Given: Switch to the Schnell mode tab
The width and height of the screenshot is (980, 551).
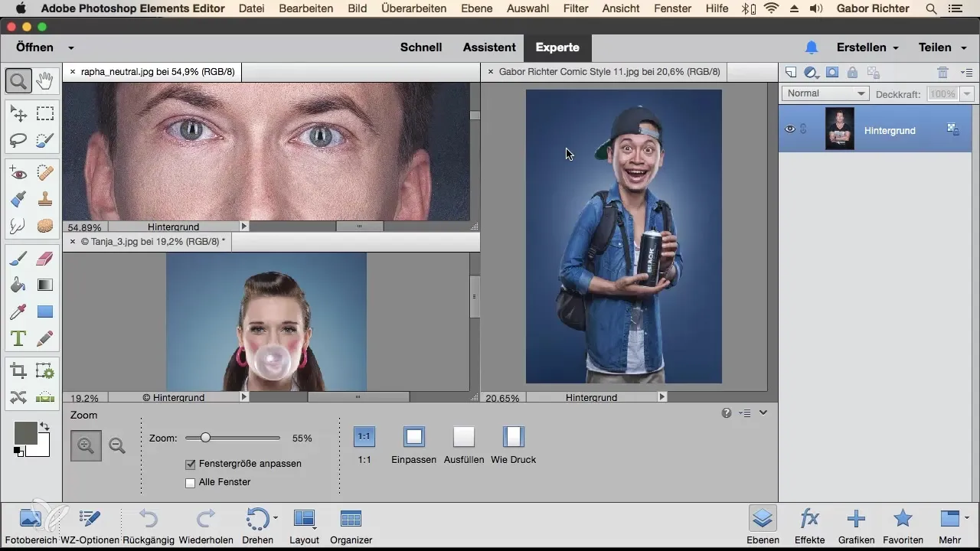Looking at the screenshot, I should [421, 47].
